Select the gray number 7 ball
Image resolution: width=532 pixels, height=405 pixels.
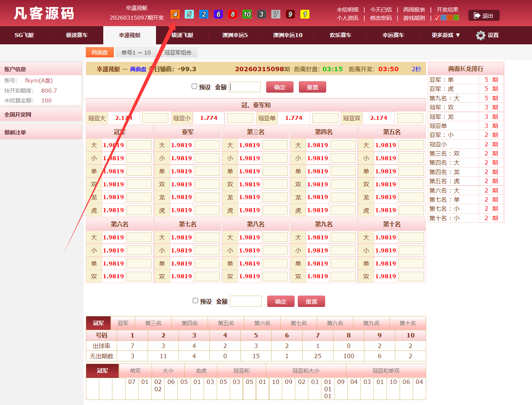[276, 14]
